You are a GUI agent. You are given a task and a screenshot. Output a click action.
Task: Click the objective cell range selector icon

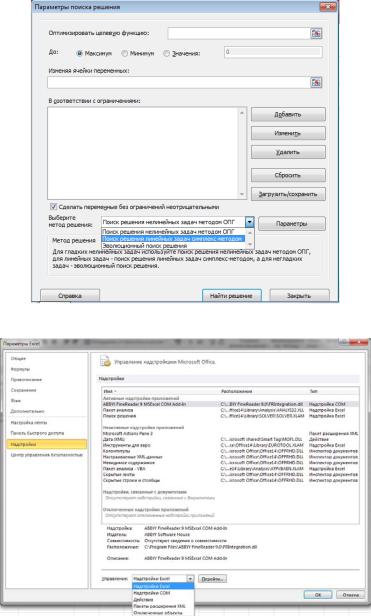(316, 33)
